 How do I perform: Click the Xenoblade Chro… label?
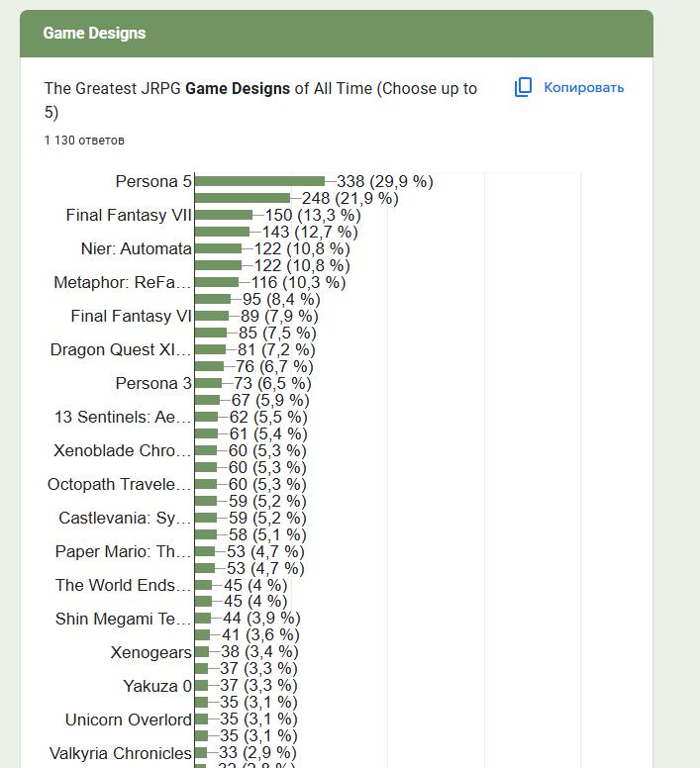coord(123,450)
